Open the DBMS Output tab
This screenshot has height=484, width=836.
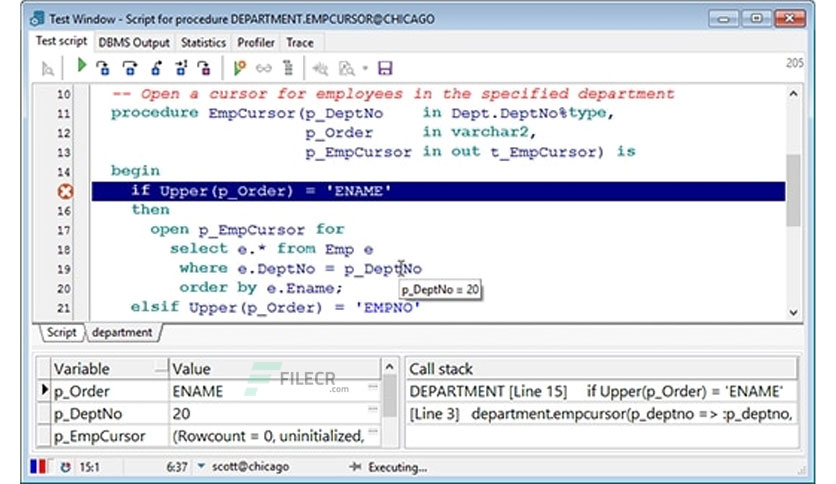click(x=134, y=43)
